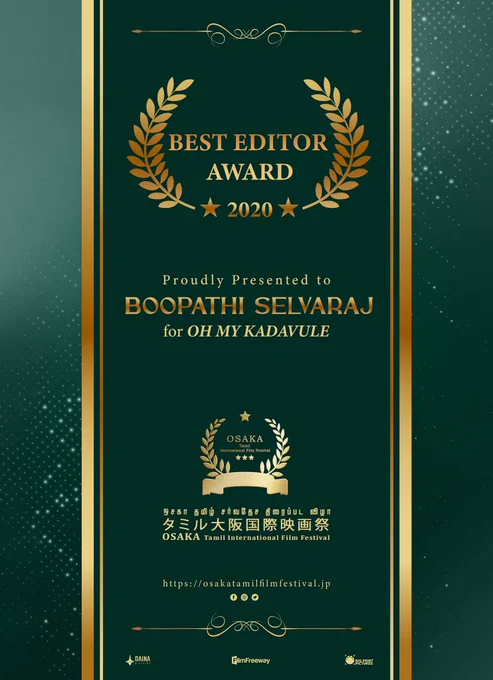Screen dimensions: 493x680
Task: Click the Daina Pictures logo
Action: pos(138,660)
